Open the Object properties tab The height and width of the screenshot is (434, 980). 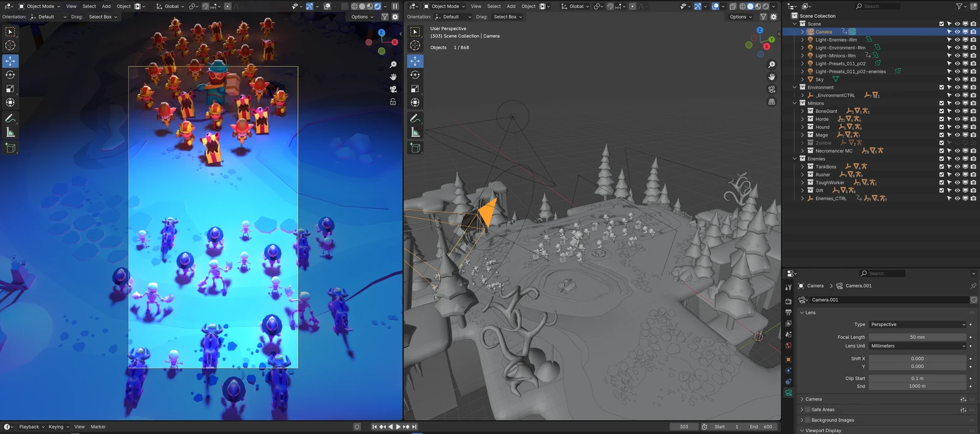point(788,359)
